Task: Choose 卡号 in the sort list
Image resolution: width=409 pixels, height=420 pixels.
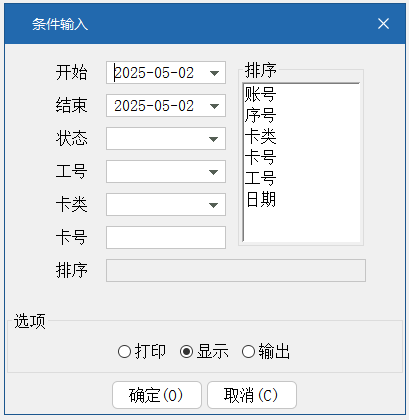Action: (x=260, y=157)
